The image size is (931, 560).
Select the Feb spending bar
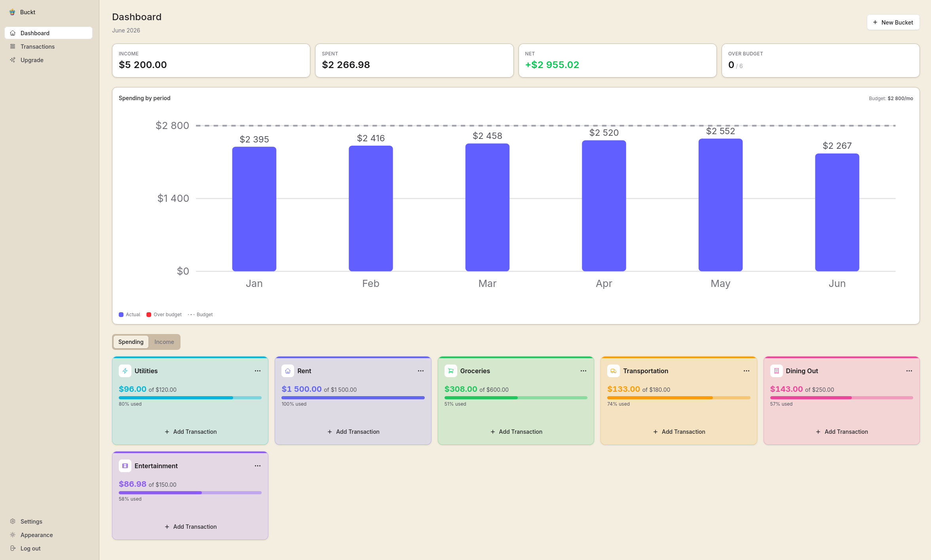[371, 208]
